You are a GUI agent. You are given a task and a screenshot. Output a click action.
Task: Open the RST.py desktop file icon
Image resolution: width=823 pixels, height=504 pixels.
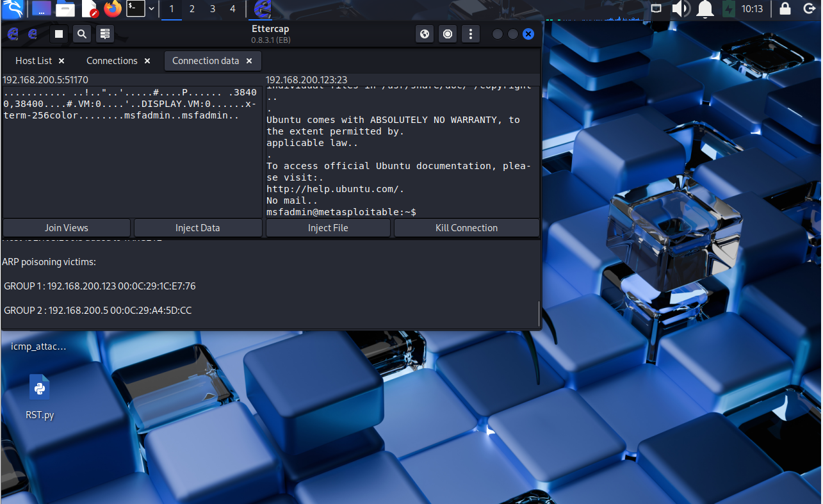(x=39, y=388)
